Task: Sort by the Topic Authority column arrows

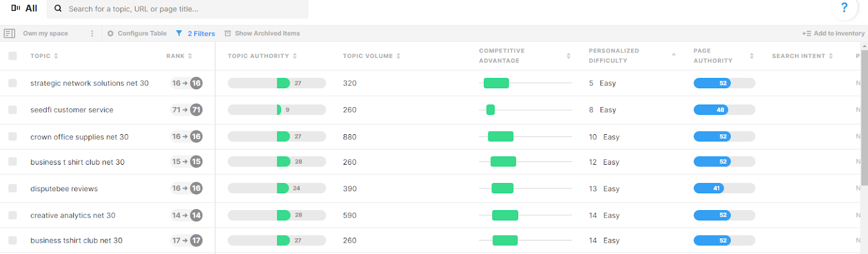Action: (295, 56)
